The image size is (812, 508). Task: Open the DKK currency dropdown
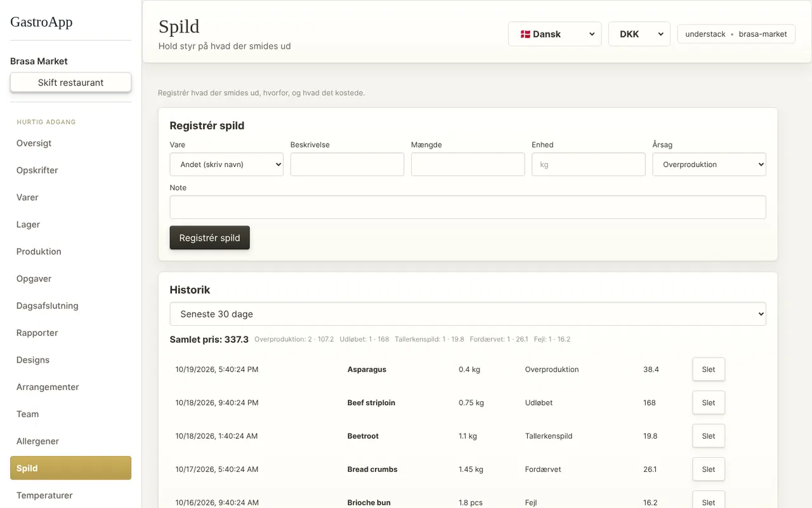639,34
